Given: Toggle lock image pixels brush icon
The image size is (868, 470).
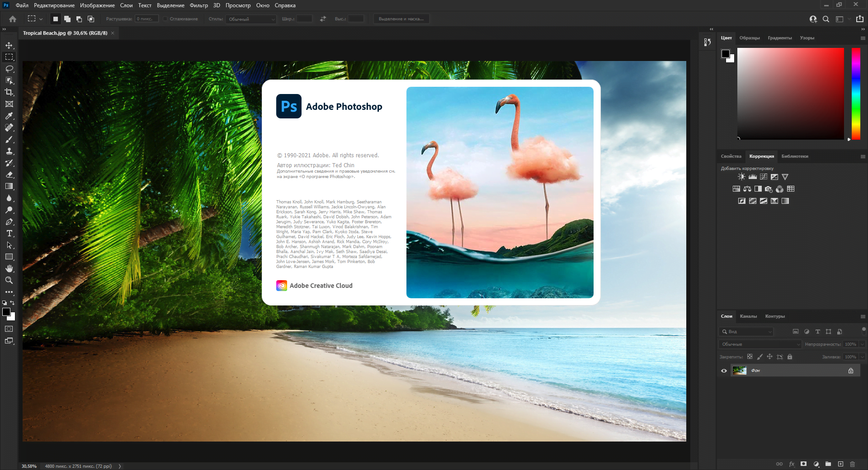Looking at the screenshot, I should (759, 357).
